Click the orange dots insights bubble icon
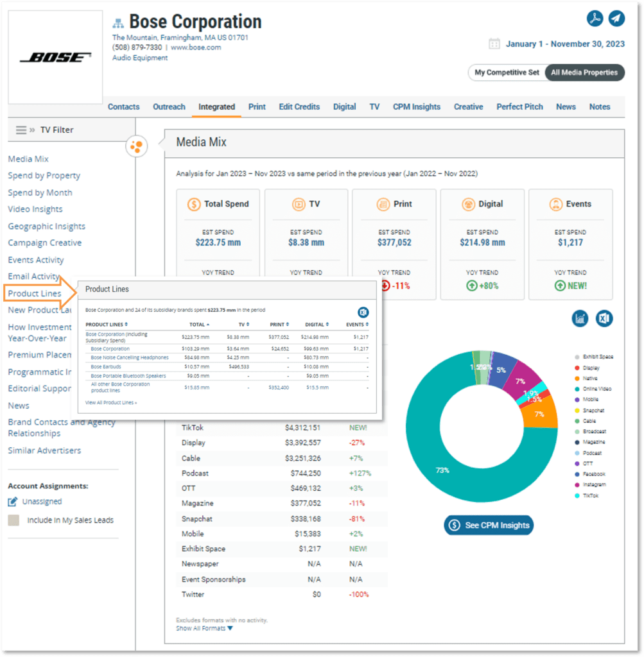This screenshot has height=657, width=644. tap(137, 146)
